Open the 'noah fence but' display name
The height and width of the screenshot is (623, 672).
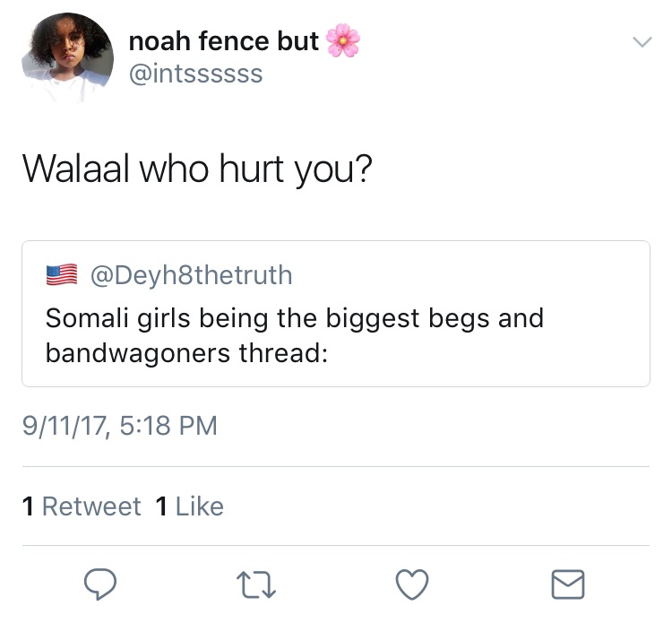click(224, 41)
